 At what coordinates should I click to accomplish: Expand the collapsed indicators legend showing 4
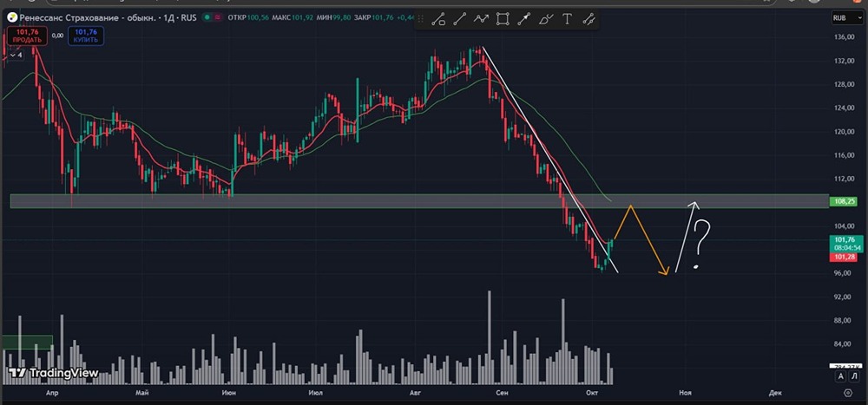pyautogui.click(x=15, y=56)
